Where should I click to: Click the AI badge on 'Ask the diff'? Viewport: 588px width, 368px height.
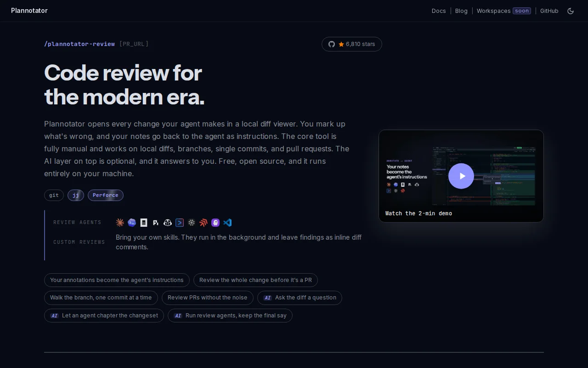pos(267,298)
